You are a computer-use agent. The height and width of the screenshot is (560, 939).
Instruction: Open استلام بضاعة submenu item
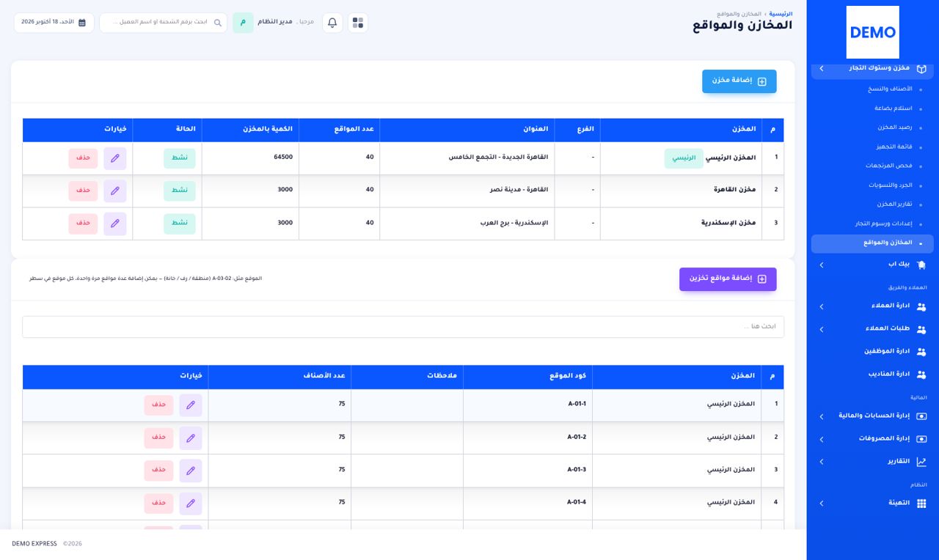point(894,108)
